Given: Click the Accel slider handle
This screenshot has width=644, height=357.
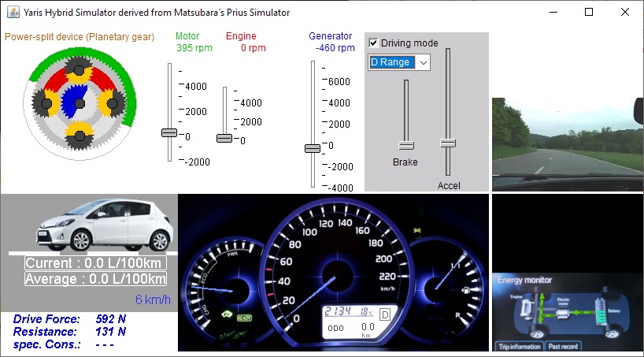Looking at the screenshot, I should [448, 143].
